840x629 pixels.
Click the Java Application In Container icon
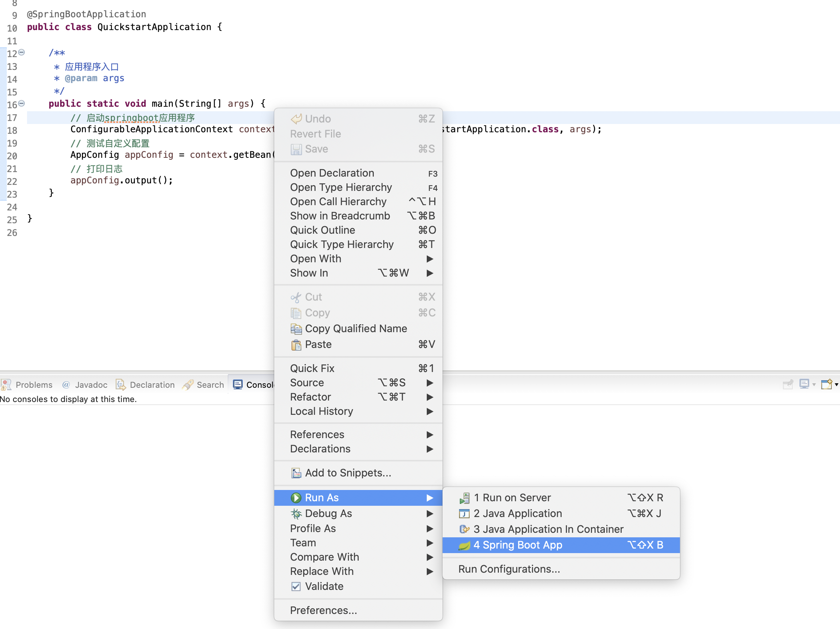(x=464, y=529)
